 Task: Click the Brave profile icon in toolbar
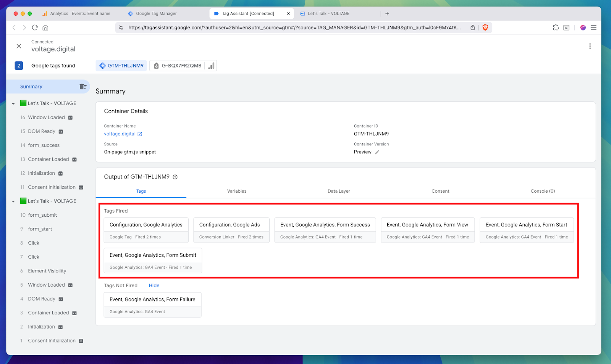pos(583,27)
